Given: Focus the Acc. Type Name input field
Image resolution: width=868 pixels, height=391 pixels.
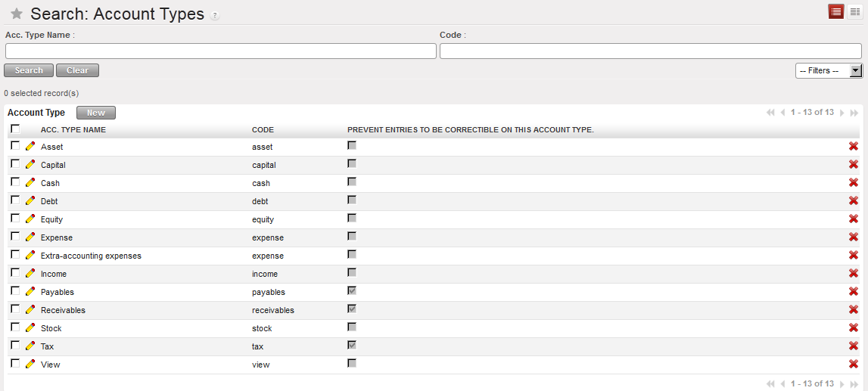Looking at the screenshot, I should 220,51.
